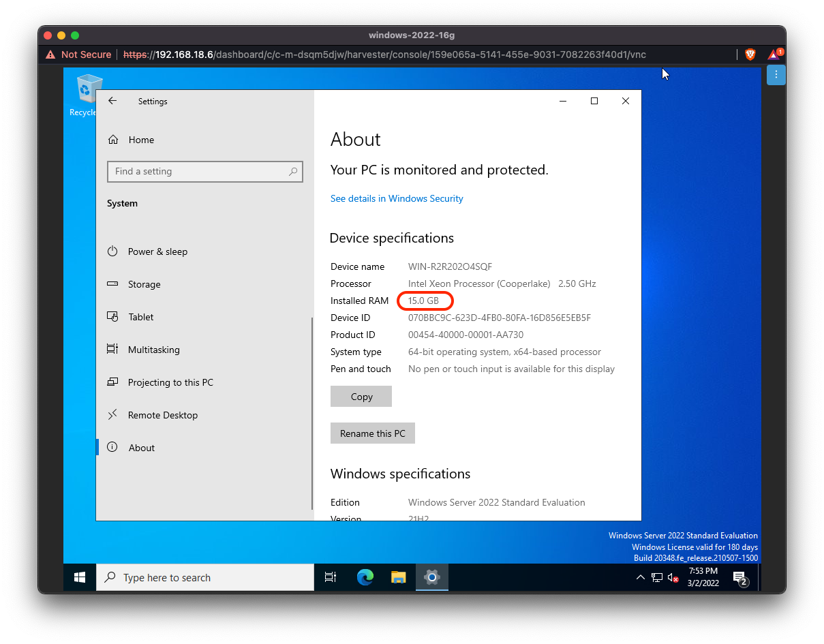Click the 64-bit operating system text
The width and height of the screenshot is (824, 644).
click(504, 352)
